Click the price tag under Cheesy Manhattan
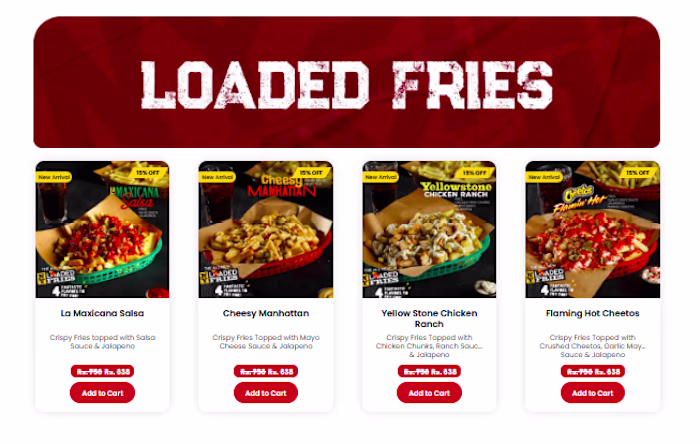Image resolution: width=700 pixels, height=444 pixels. click(266, 371)
